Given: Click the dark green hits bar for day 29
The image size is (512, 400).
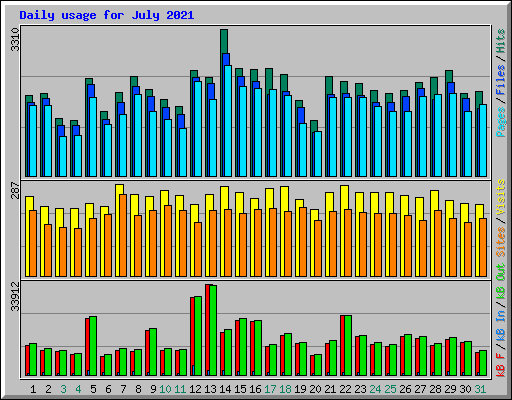Looking at the screenshot, I should (x=449, y=76).
